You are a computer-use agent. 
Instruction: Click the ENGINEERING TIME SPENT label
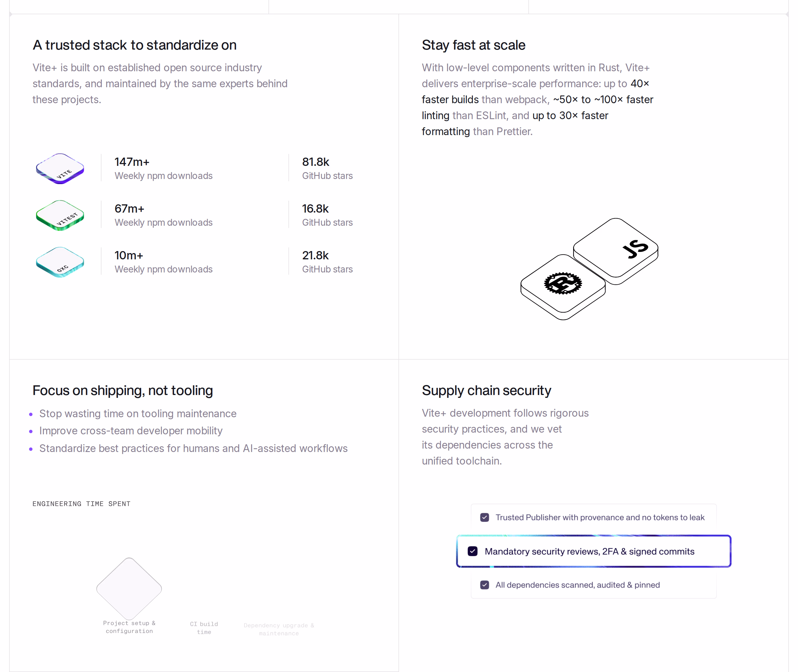tap(82, 504)
